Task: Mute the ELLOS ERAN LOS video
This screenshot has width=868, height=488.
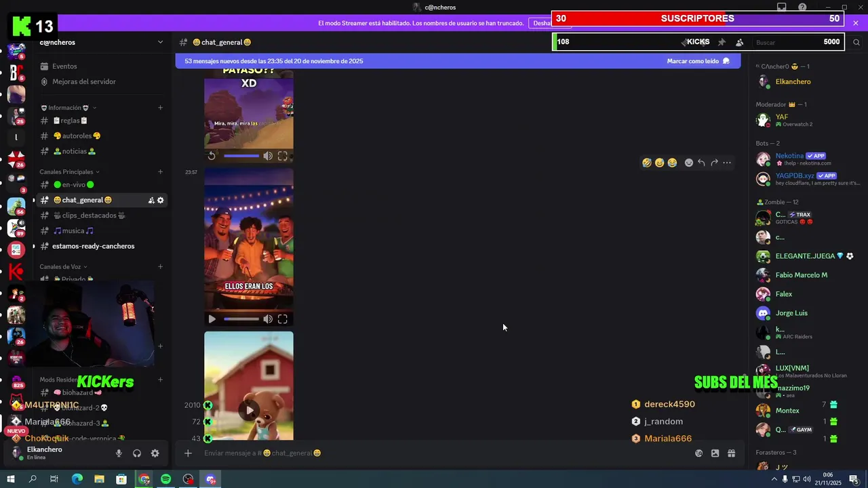Action: tap(268, 319)
